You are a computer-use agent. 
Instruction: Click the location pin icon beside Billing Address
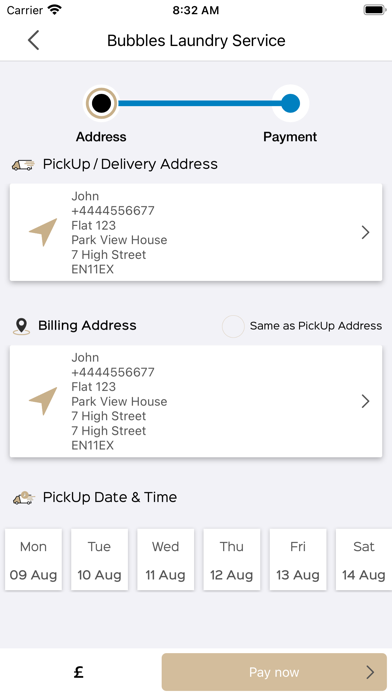[x=21, y=326]
